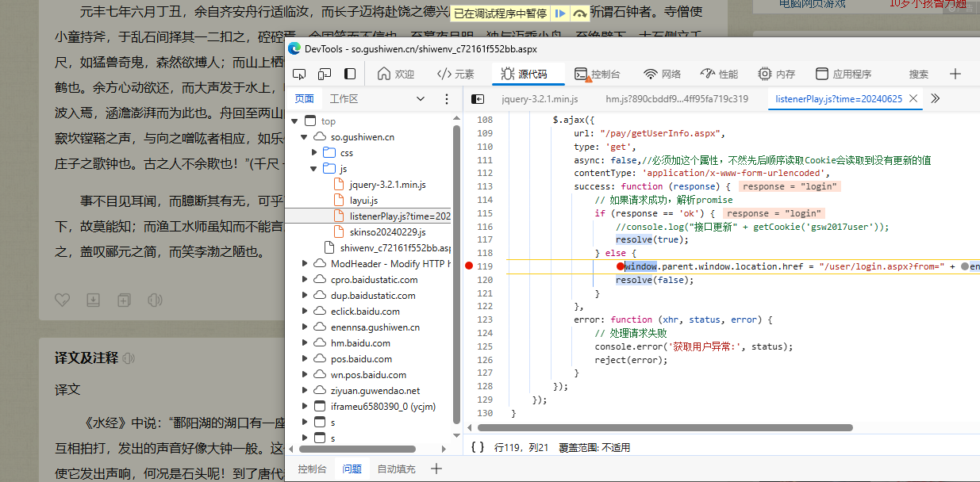Click the inspect element picker icon
The image size is (980, 482).
click(x=299, y=74)
